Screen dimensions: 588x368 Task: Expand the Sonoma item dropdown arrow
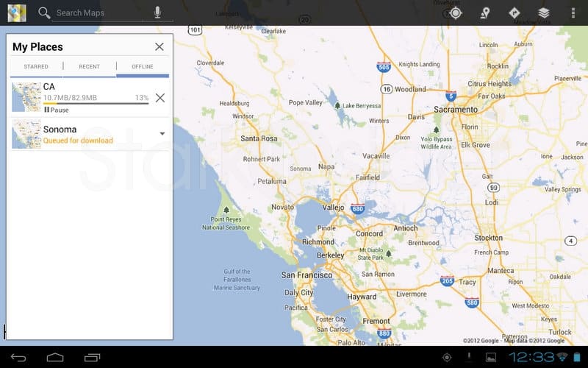162,134
